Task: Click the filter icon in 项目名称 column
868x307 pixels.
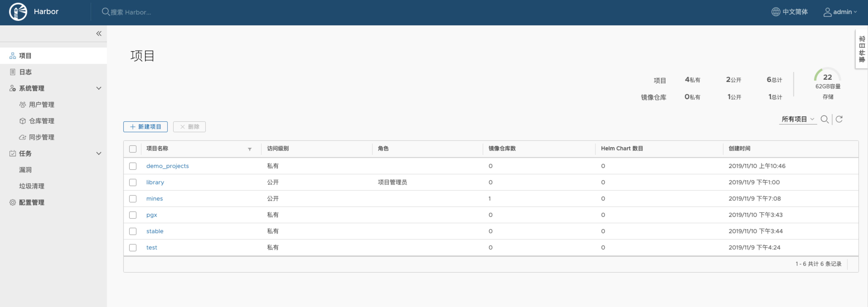Action: [250, 149]
